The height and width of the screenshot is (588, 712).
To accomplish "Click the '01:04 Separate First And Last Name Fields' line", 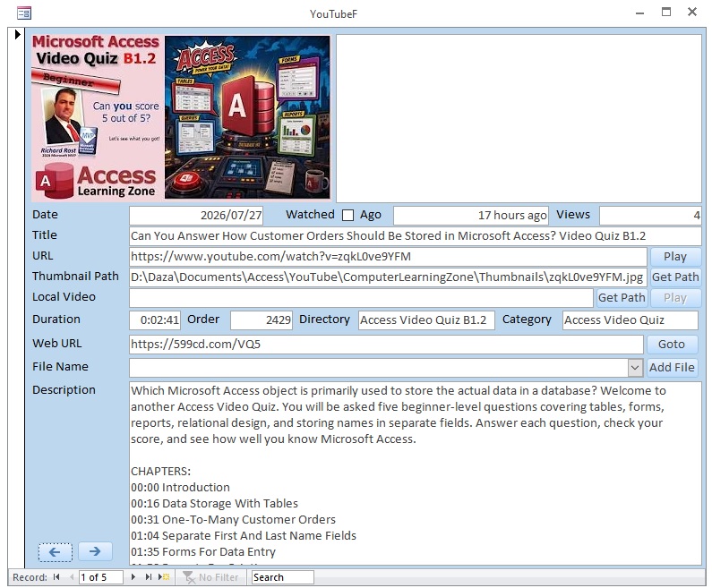I will pyautogui.click(x=244, y=536).
